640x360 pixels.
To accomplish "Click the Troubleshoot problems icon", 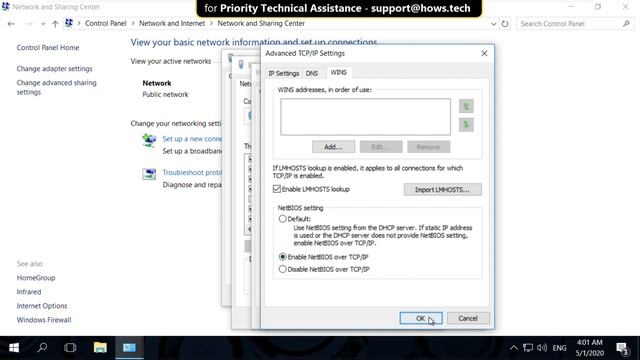I will click(x=149, y=174).
